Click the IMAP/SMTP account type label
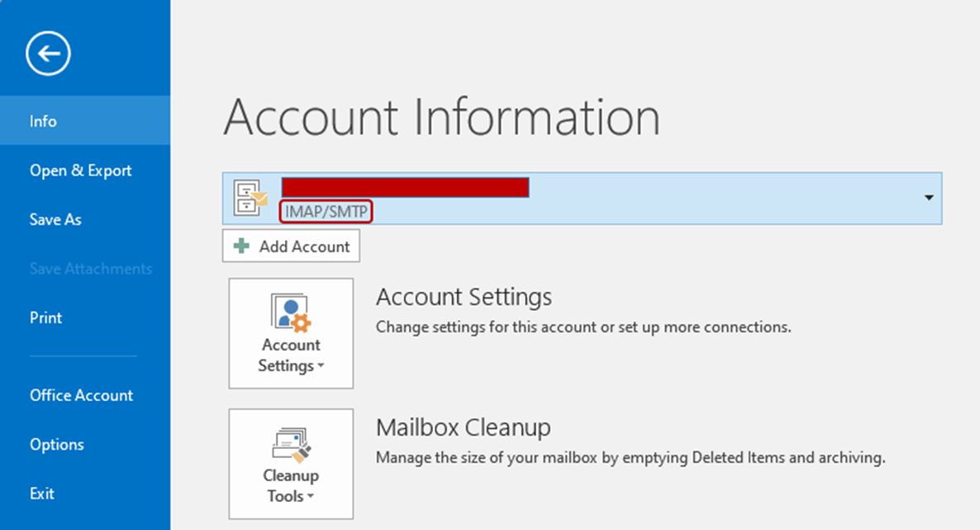The height and width of the screenshot is (530, 980). [x=326, y=212]
